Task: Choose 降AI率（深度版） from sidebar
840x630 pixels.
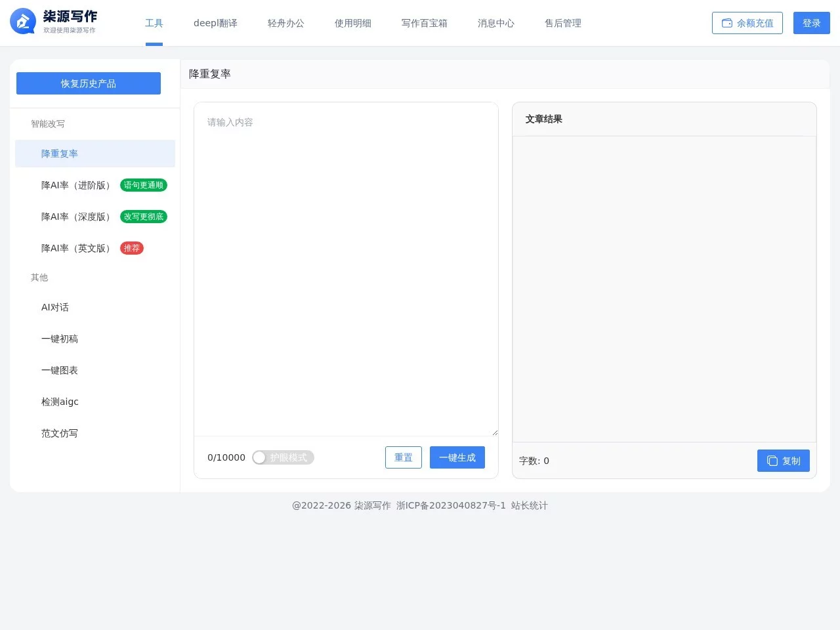Action: (76, 217)
